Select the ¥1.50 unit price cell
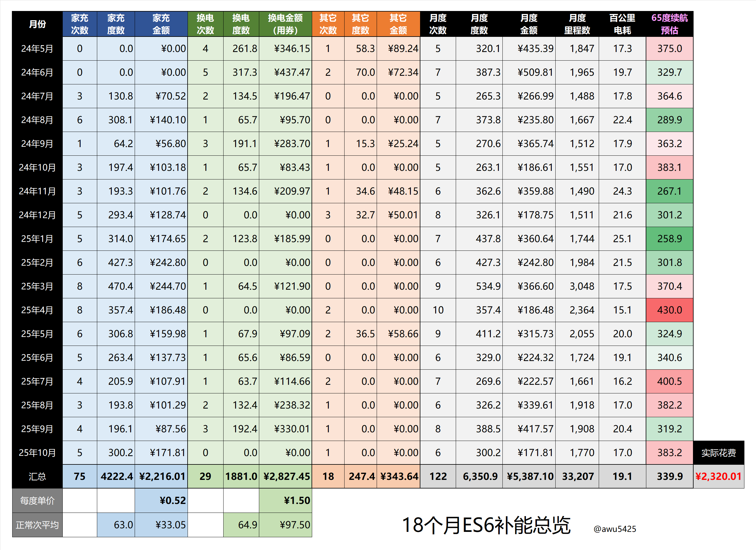This screenshot has width=756, height=550. pyautogui.click(x=285, y=500)
